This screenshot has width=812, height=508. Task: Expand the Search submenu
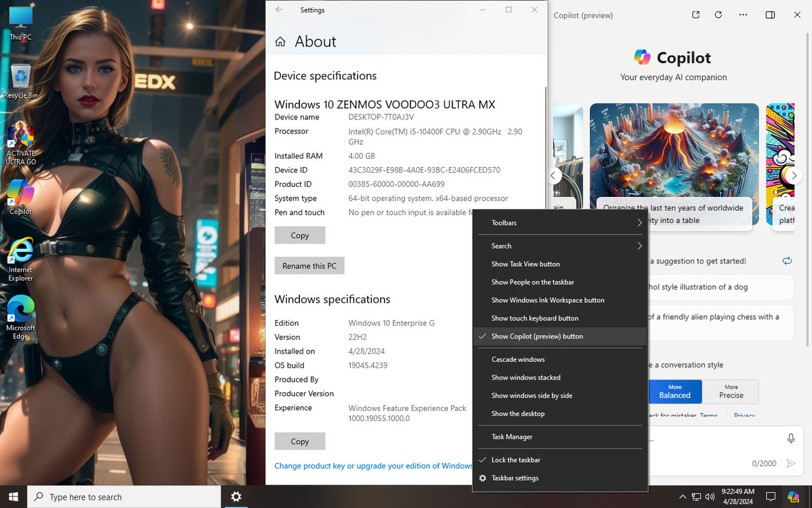(x=560, y=246)
